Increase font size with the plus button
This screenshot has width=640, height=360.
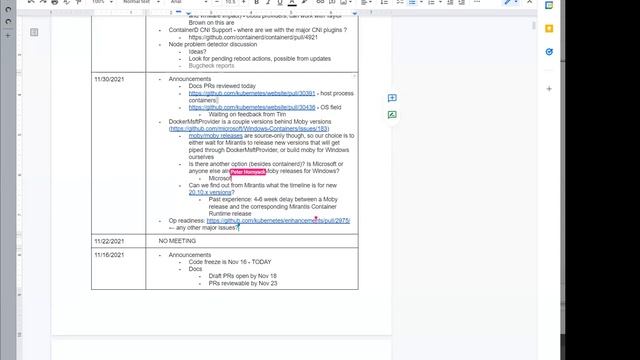pos(244,2)
